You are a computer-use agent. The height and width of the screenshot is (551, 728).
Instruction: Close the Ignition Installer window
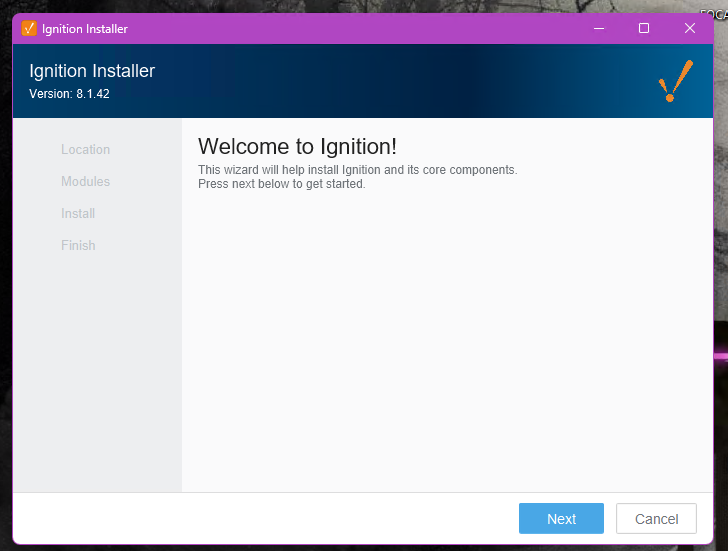click(x=689, y=28)
